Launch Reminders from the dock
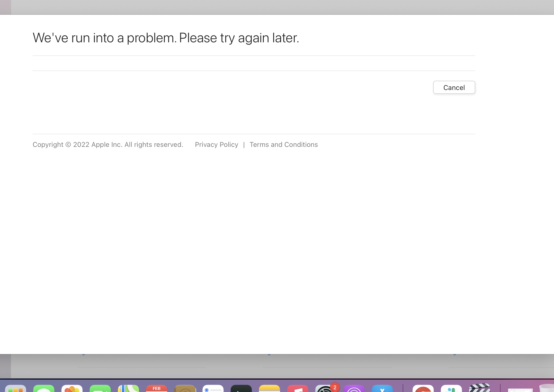This screenshot has width=554, height=392. coord(213,389)
